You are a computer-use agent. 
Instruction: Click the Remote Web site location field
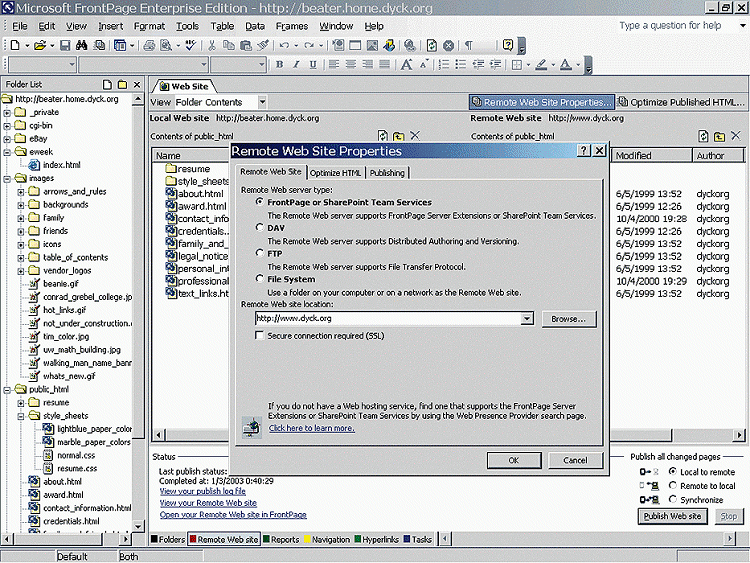click(x=388, y=319)
